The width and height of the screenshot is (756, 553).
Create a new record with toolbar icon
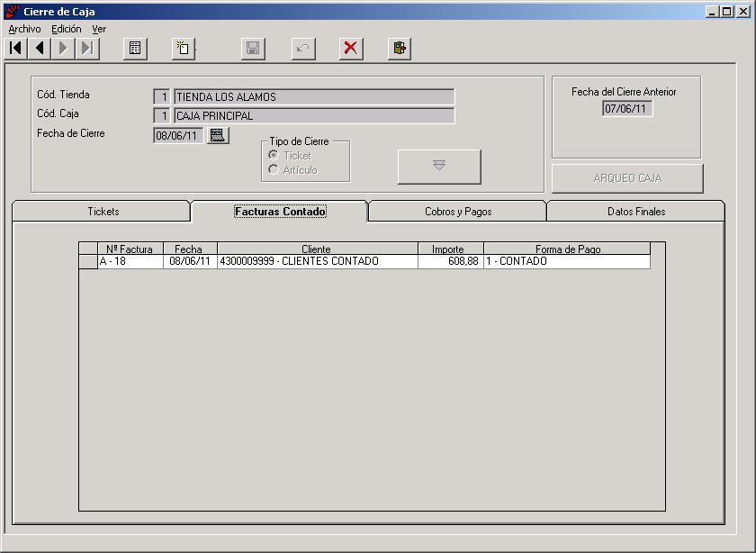[x=184, y=49]
